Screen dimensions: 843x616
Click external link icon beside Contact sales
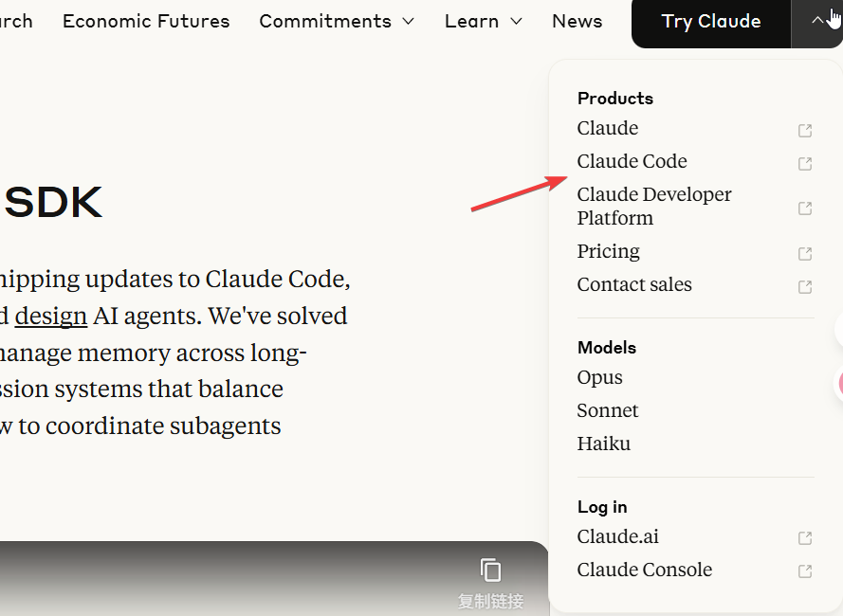(x=804, y=286)
